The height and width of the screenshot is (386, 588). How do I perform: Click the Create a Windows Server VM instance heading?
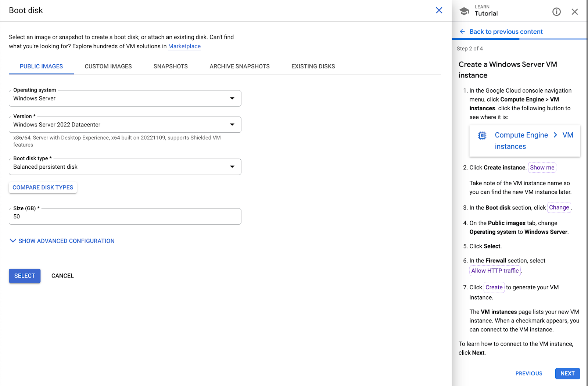508,70
